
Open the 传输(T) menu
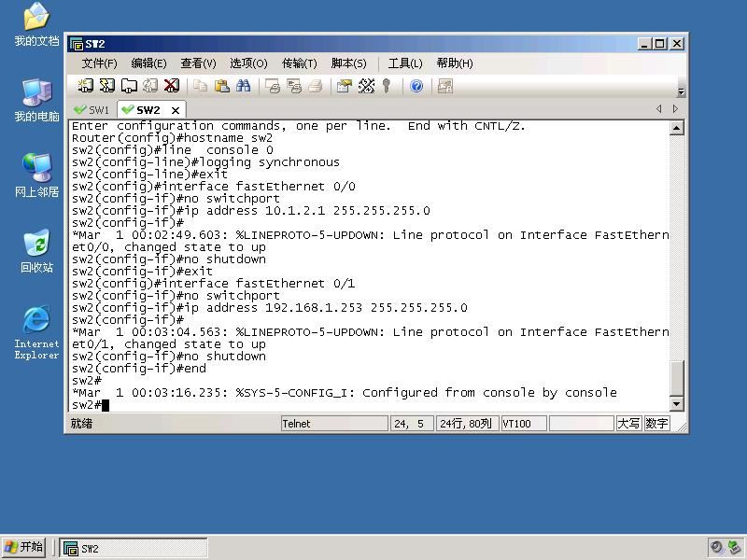click(x=299, y=63)
